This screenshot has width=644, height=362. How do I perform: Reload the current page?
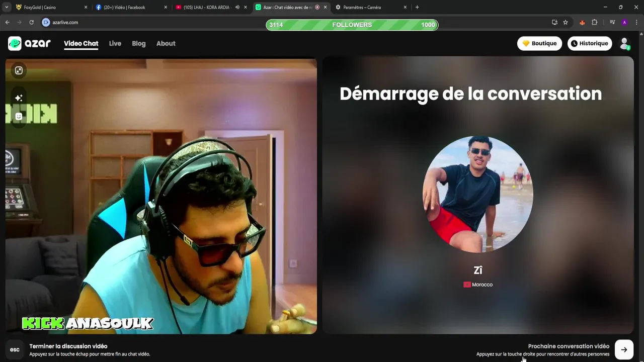tap(31, 22)
